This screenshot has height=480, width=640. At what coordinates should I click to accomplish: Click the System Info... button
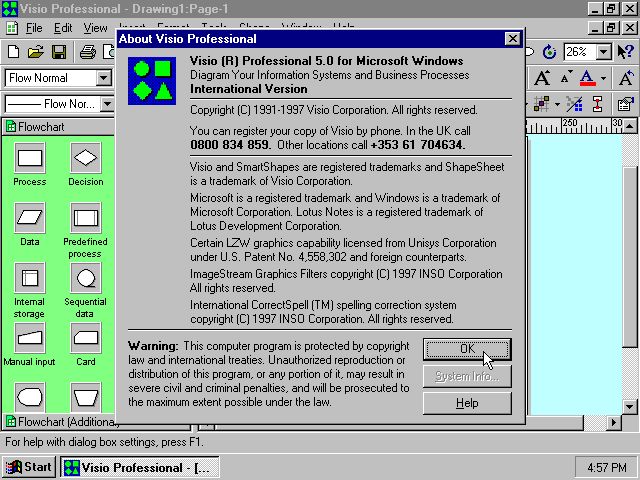pyautogui.click(x=467, y=376)
